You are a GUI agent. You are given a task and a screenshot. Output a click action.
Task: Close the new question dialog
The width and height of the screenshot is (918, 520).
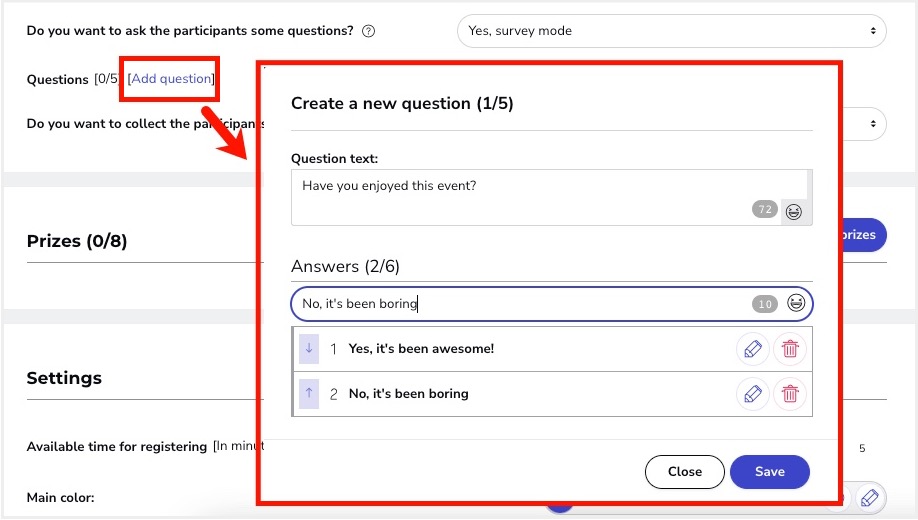click(684, 471)
